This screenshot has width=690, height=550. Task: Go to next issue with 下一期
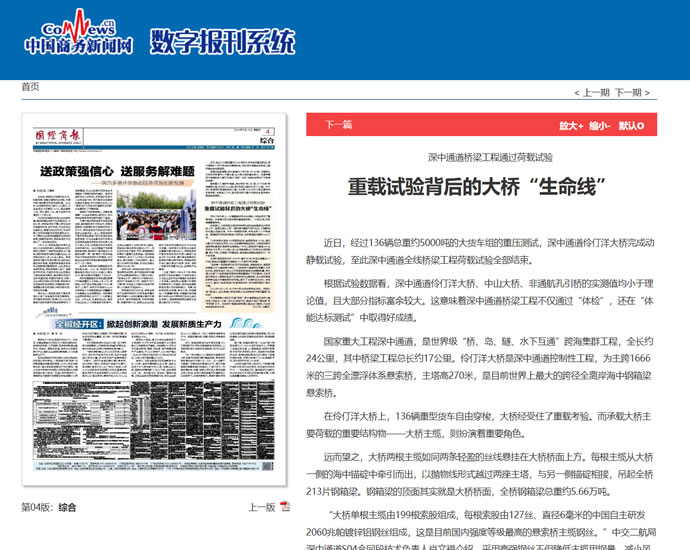pos(628,92)
